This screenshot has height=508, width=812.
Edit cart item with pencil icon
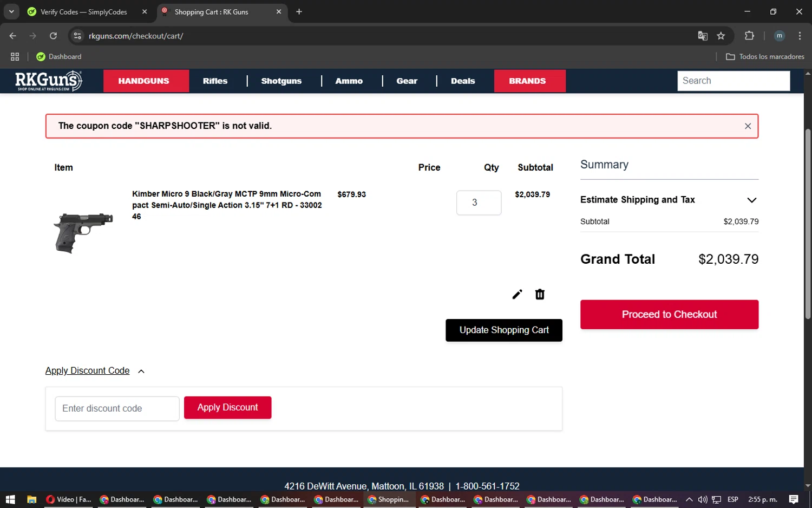point(517,294)
